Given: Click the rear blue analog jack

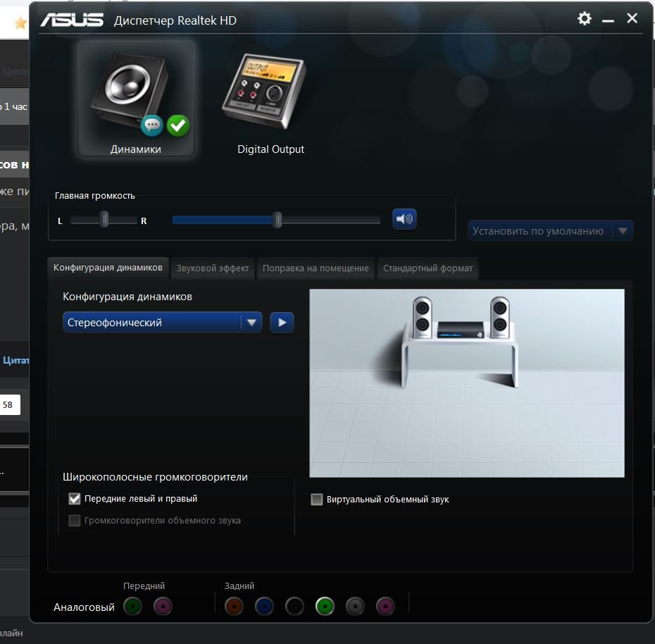Looking at the screenshot, I should click(x=264, y=606).
